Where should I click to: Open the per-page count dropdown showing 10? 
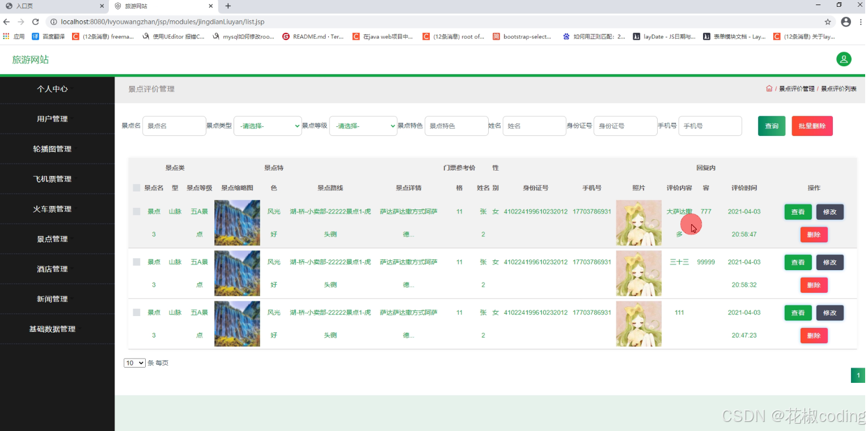[x=134, y=362]
